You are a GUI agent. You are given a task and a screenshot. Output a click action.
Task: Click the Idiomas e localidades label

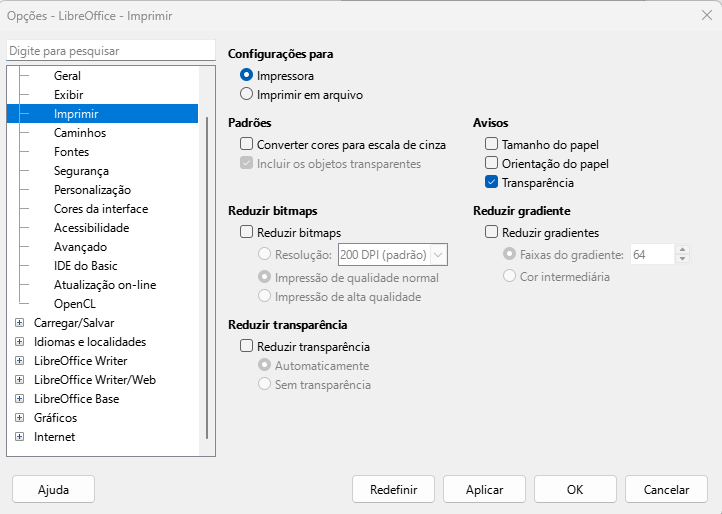pyautogui.click(x=90, y=342)
